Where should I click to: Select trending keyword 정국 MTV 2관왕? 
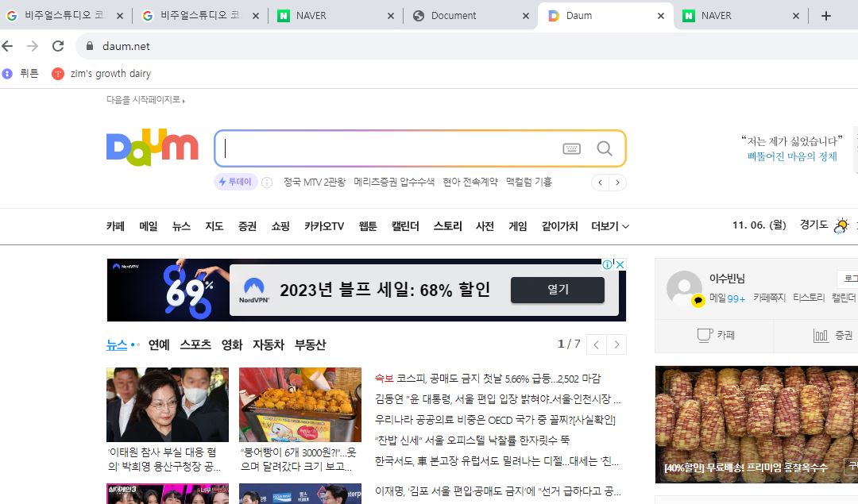click(314, 182)
